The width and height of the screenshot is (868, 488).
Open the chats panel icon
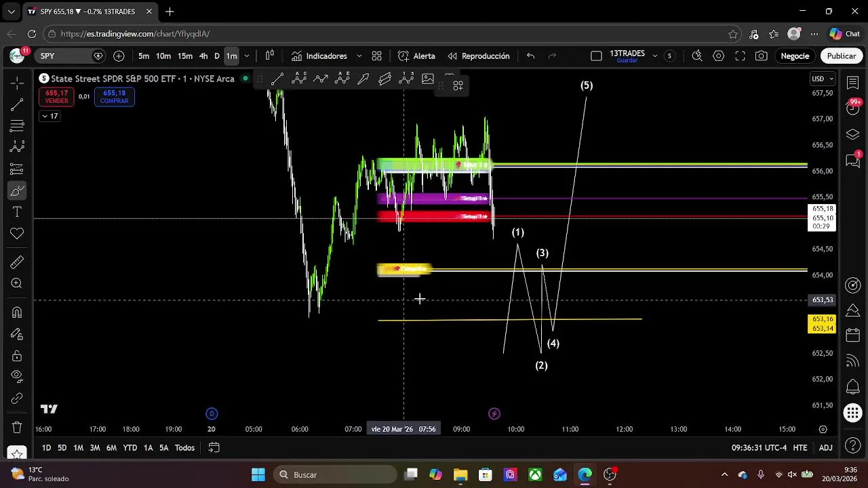[x=852, y=160]
